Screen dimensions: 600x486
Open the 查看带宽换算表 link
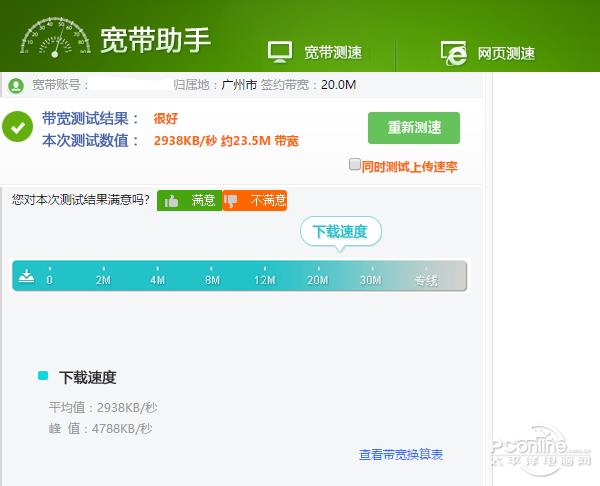[400, 455]
